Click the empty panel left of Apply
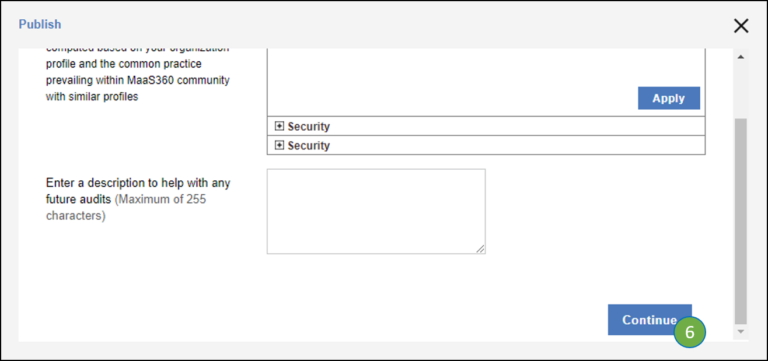The width and height of the screenshot is (768, 361). pos(452,82)
